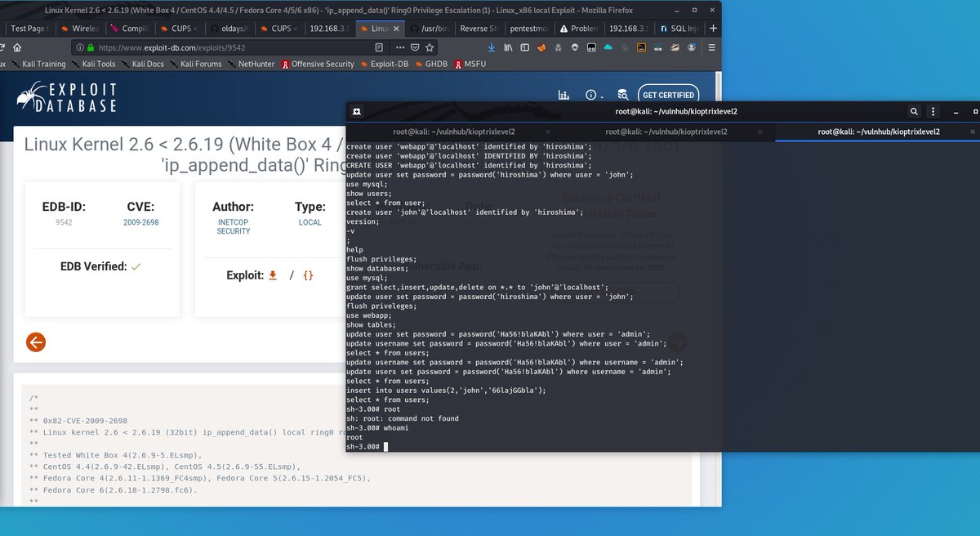Toggle Reader View in the address bar
This screenshot has height=536, width=980.
click(x=377, y=47)
